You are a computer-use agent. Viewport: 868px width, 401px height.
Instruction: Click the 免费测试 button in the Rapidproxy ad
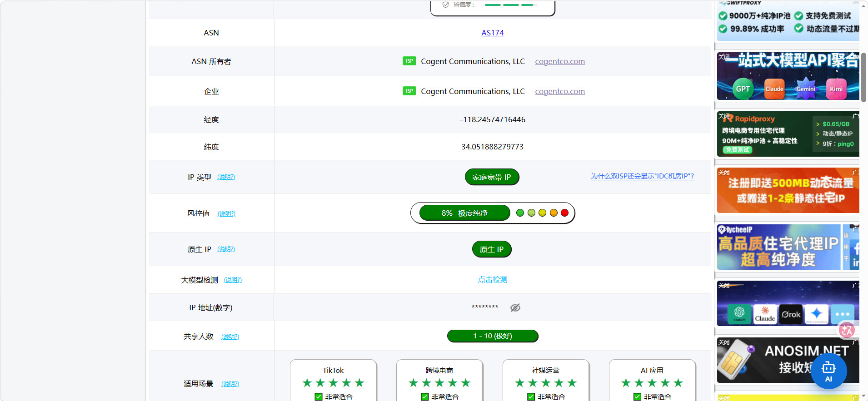pyautogui.click(x=738, y=150)
